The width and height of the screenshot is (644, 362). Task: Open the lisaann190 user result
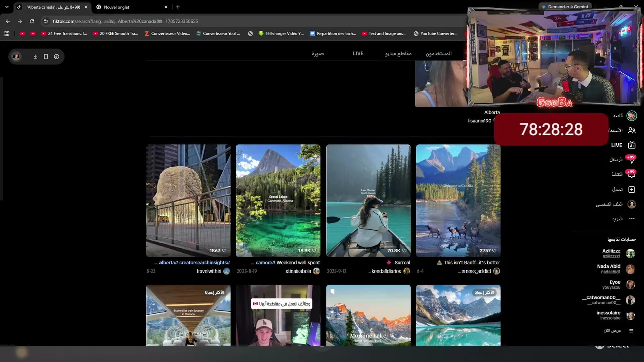[x=479, y=121]
